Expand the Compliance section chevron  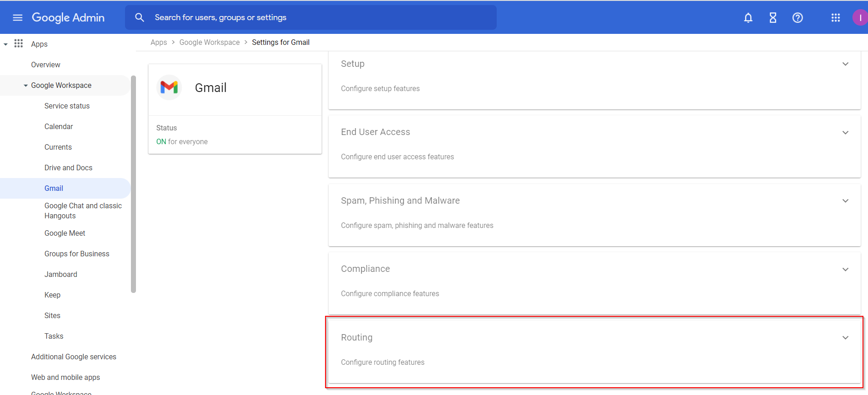(845, 270)
